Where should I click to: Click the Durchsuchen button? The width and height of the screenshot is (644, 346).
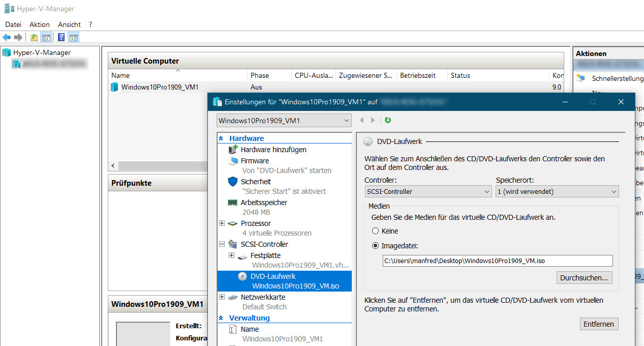pyautogui.click(x=584, y=278)
